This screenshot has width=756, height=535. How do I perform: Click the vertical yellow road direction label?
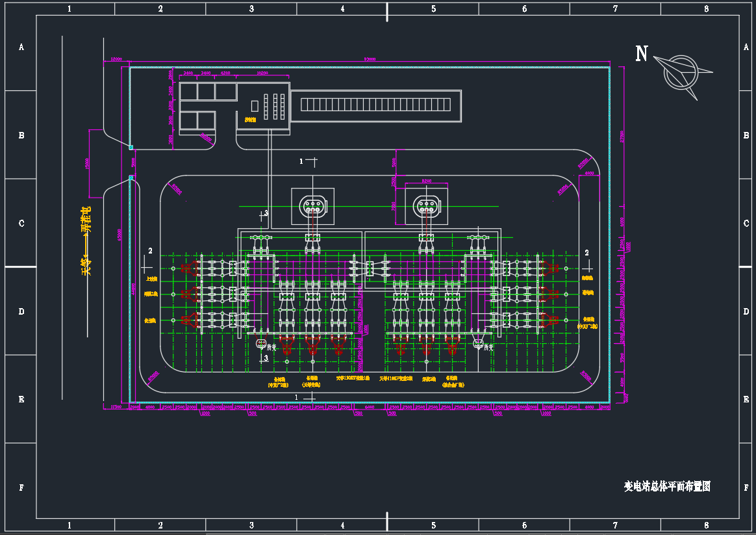point(86,241)
